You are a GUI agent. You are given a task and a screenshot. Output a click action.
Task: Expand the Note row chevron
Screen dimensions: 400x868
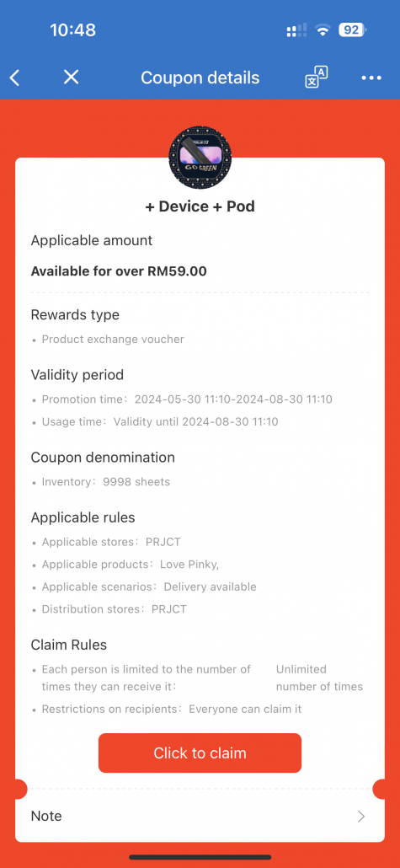tap(361, 816)
